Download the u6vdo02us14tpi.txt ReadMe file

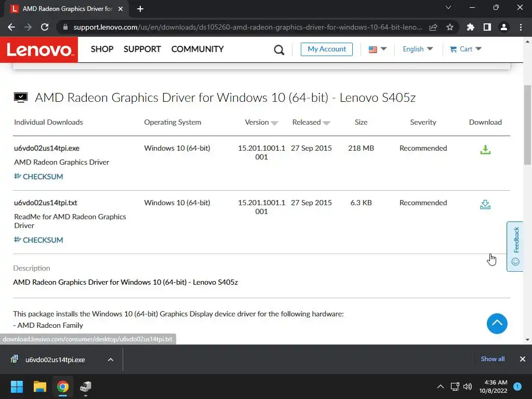pos(485,204)
